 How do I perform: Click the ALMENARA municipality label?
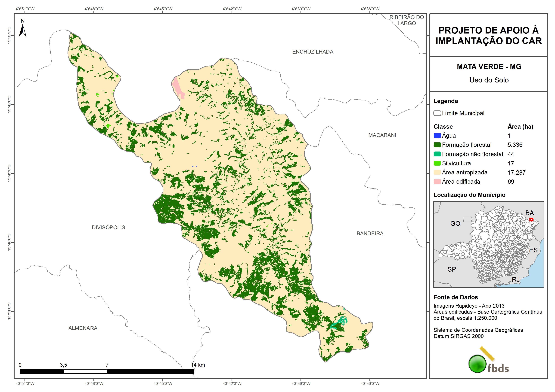click(83, 328)
